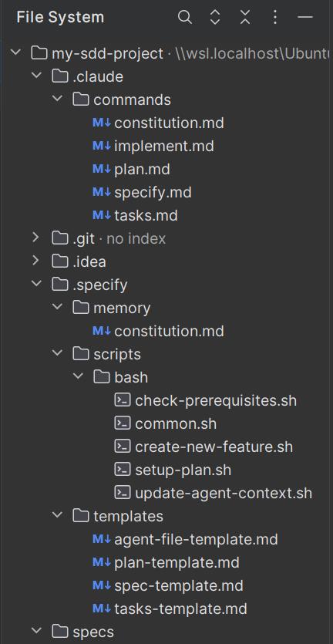Click the search icon in File System header
The image size is (333, 644).
(x=185, y=17)
